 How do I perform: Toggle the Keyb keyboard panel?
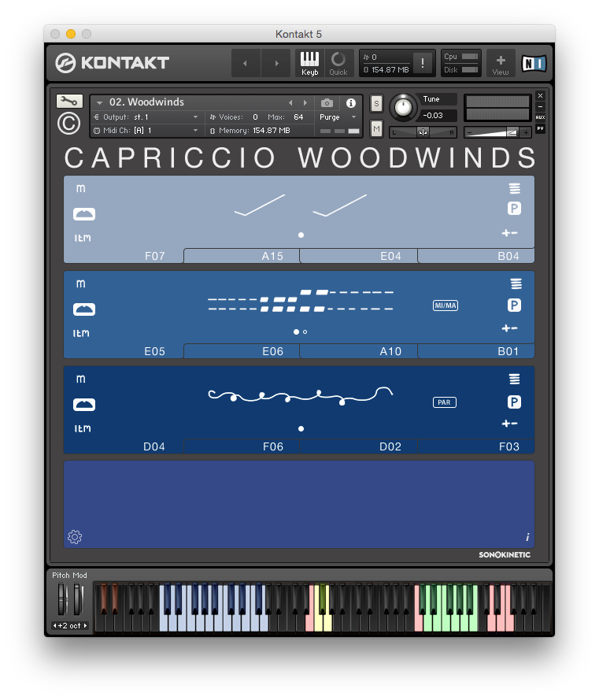pyautogui.click(x=309, y=64)
